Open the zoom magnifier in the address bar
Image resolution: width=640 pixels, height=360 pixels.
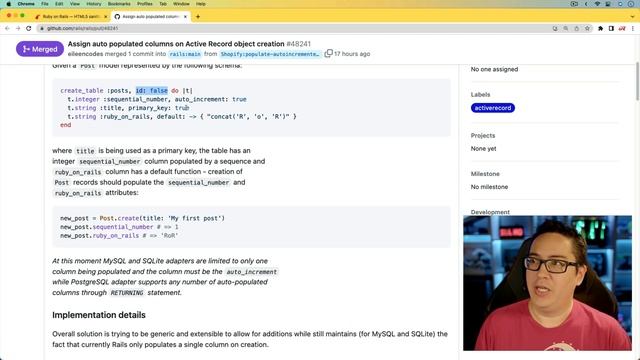(566, 28)
